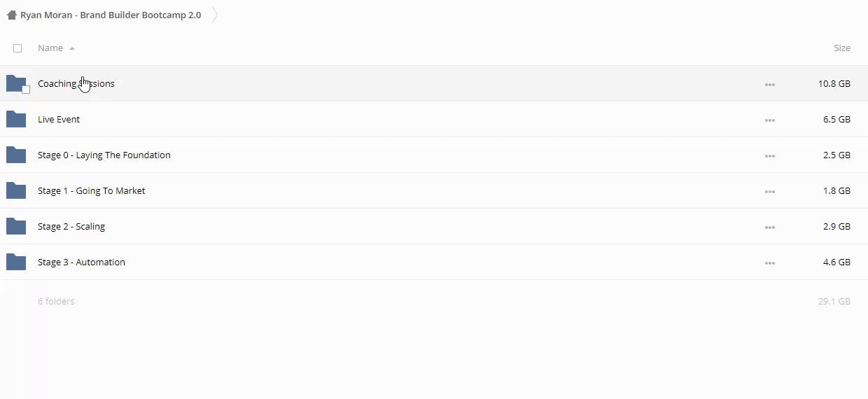Click the Live Event folder icon
The height and width of the screenshot is (399, 868).
(15, 120)
